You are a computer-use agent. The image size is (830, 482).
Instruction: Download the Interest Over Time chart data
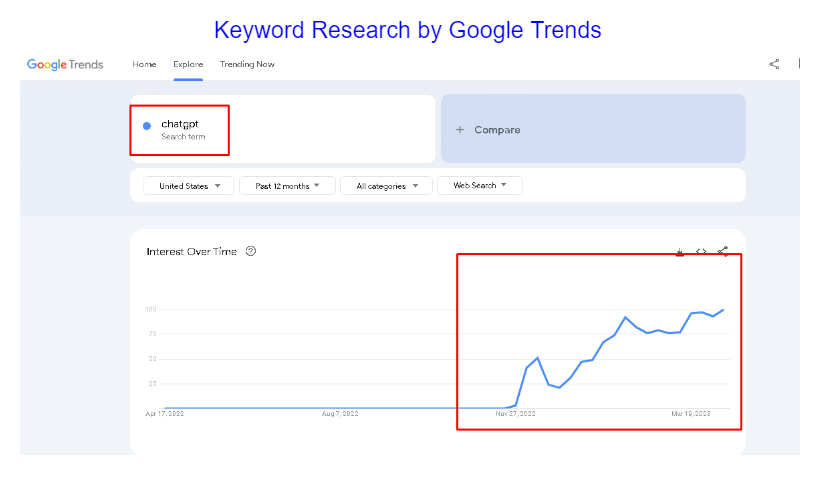tap(680, 252)
